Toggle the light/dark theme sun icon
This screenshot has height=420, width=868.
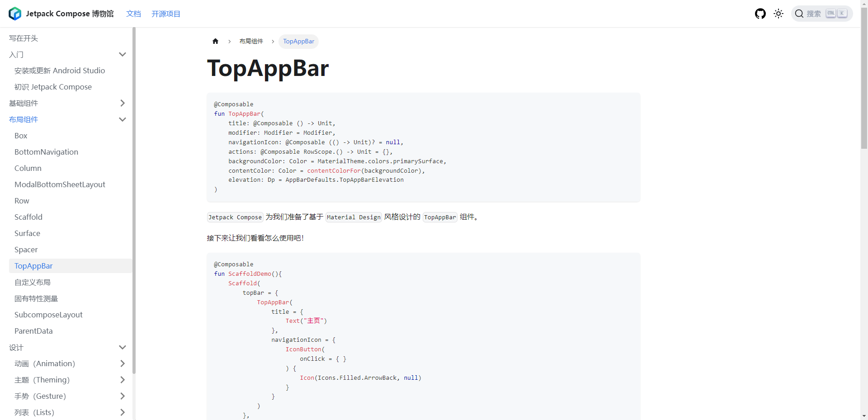(x=778, y=14)
